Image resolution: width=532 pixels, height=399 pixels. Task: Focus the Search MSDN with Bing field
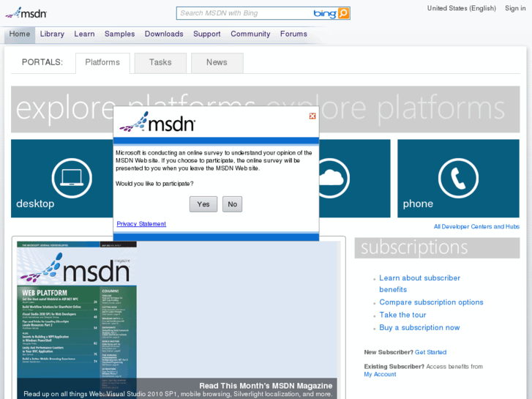(245, 13)
